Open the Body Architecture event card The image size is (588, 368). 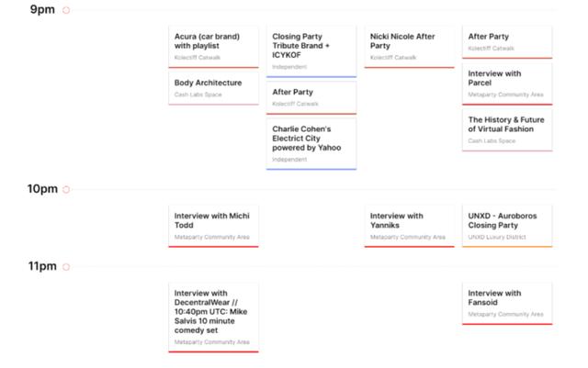click(x=213, y=88)
